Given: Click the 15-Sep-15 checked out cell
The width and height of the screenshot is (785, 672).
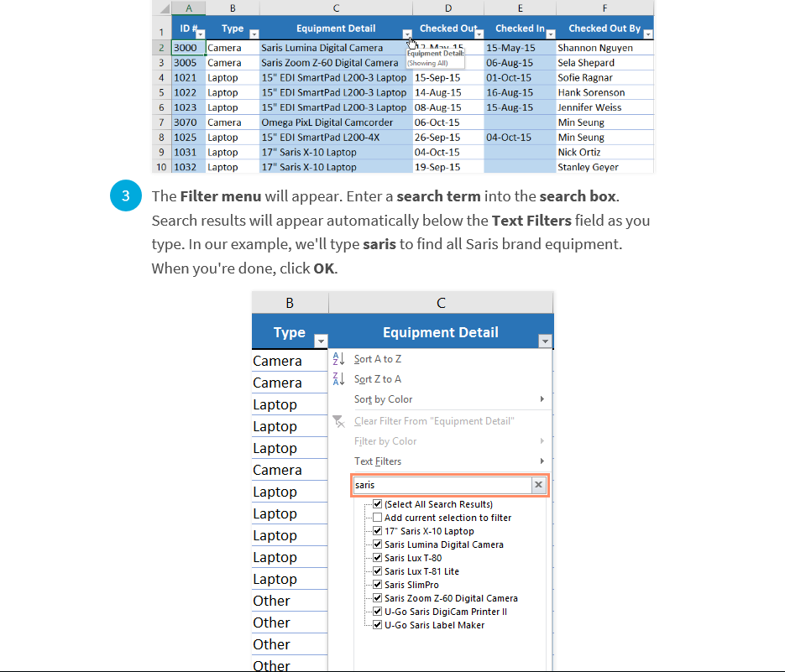Looking at the screenshot, I should pyautogui.click(x=448, y=77).
